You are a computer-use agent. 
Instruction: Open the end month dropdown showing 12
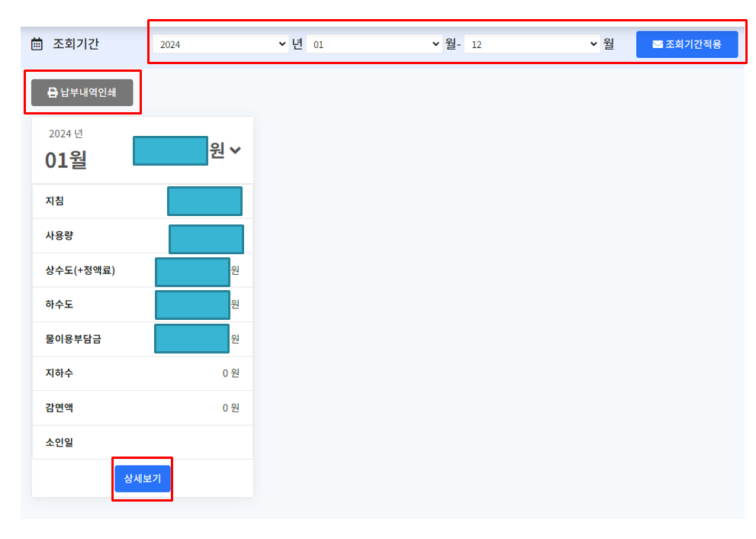532,44
